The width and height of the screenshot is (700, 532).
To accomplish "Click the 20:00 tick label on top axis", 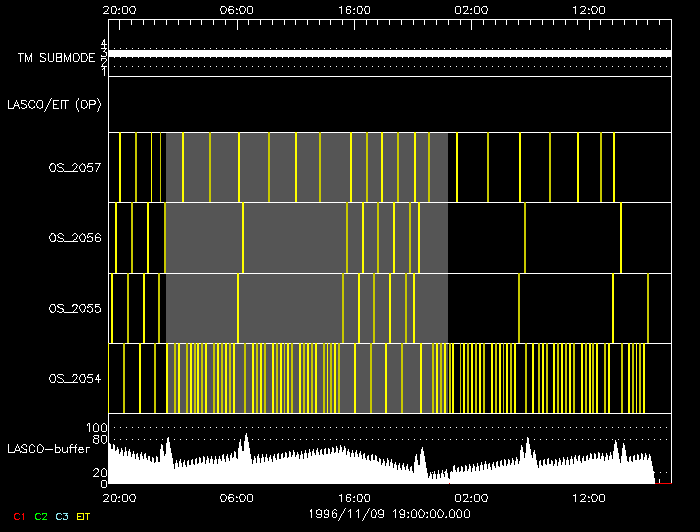I will [x=120, y=9].
